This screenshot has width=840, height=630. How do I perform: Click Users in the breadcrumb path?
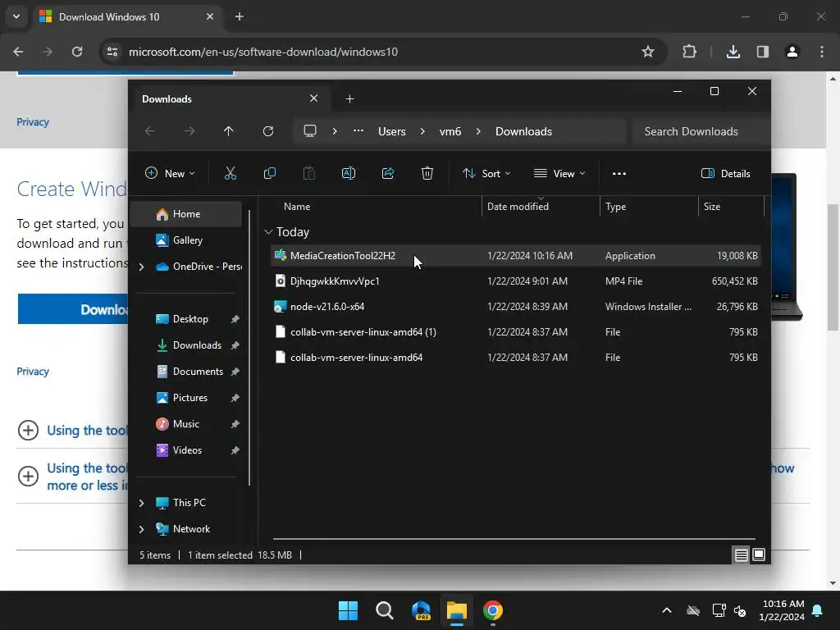pos(391,131)
